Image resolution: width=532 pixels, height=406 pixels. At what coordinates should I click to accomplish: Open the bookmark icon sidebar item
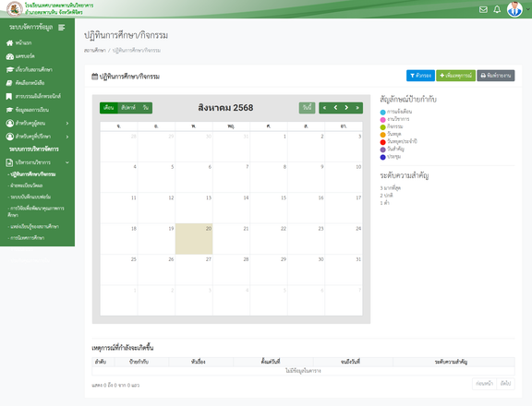pyautogui.click(x=9, y=97)
